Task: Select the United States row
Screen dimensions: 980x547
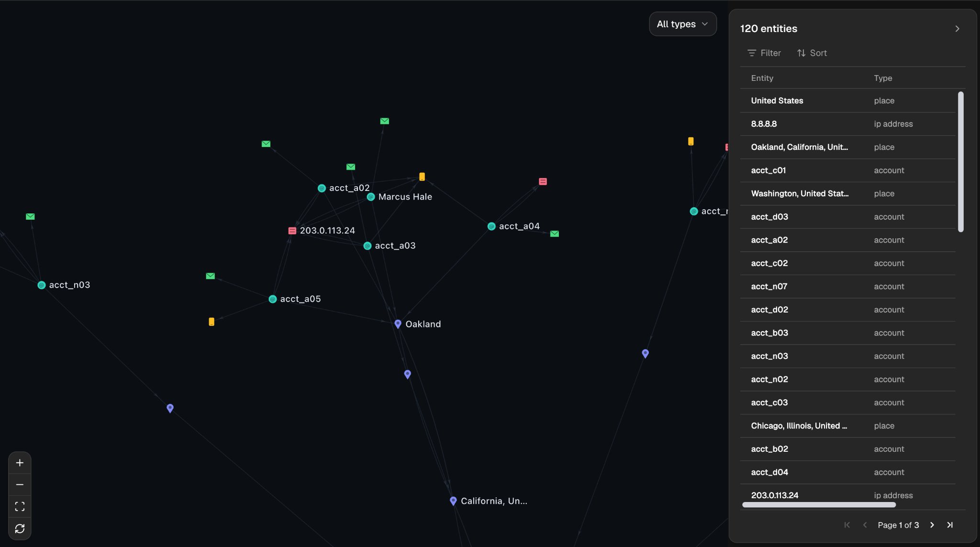Action: point(847,100)
